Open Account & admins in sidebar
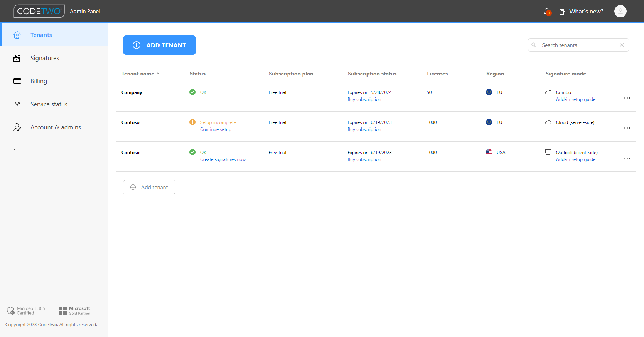644x337 pixels. click(x=54, y=127)
